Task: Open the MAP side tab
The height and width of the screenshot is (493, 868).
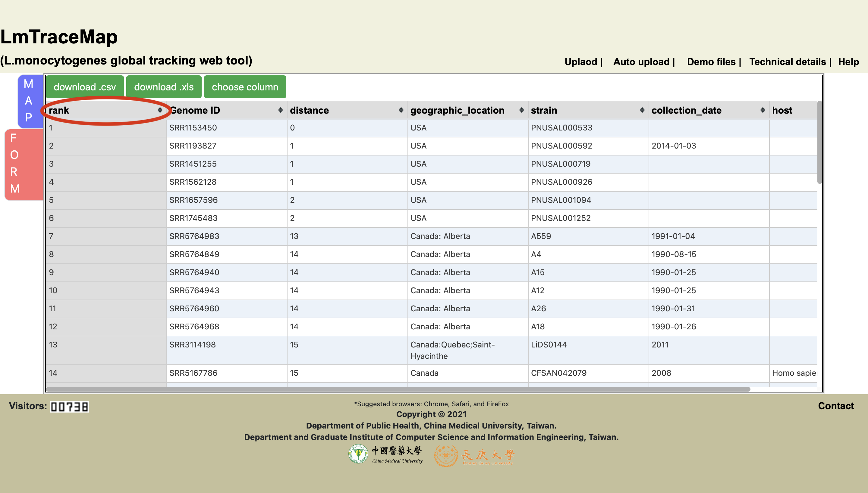Action: 30,101
